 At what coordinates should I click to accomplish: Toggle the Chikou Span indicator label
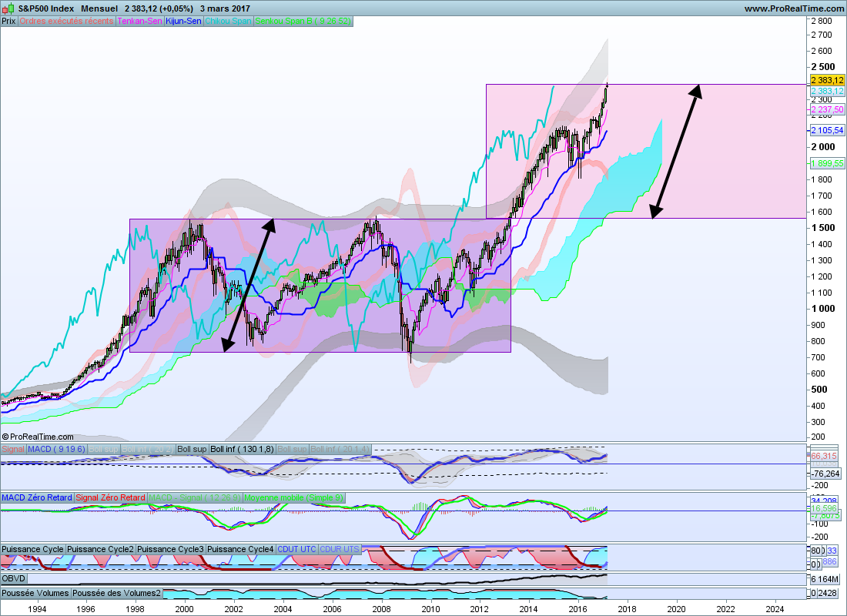(228, 21)
